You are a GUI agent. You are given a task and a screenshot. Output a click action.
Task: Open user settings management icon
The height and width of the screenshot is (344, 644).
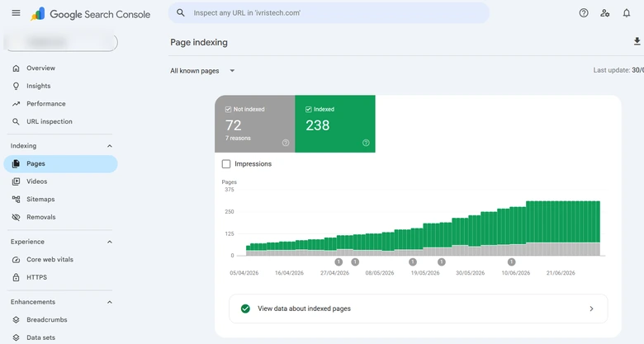tap(605, 13)
